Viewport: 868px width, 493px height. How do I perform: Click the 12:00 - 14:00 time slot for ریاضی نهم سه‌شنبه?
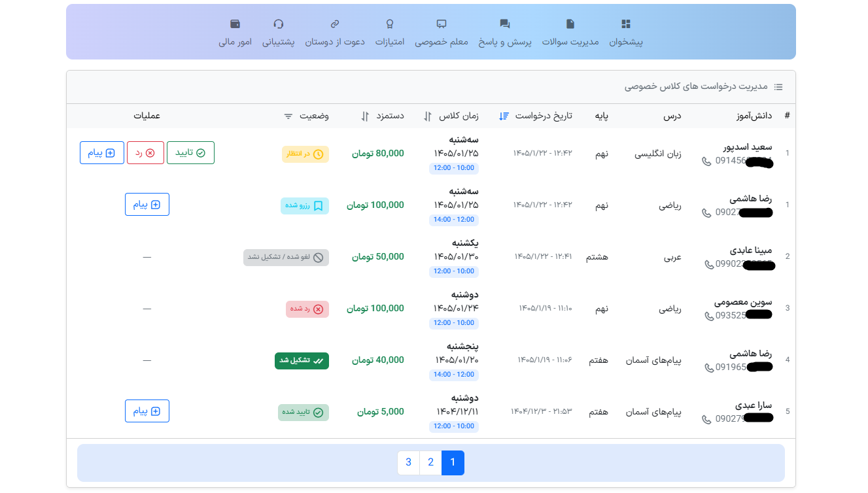(x=454, y=220)
